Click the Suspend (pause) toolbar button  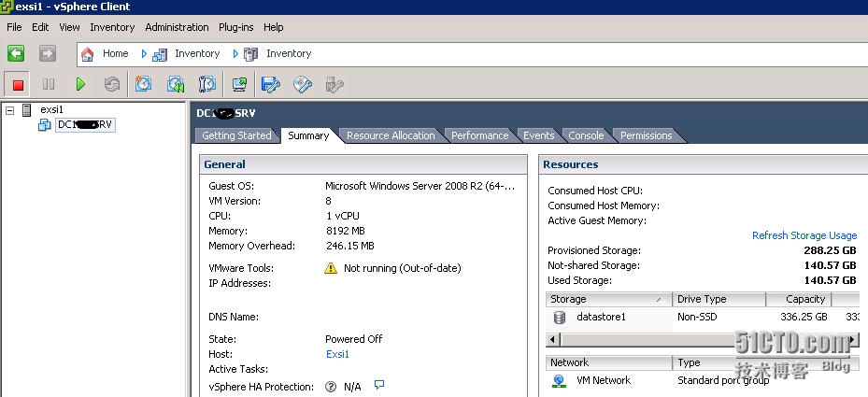pos(49,84)
